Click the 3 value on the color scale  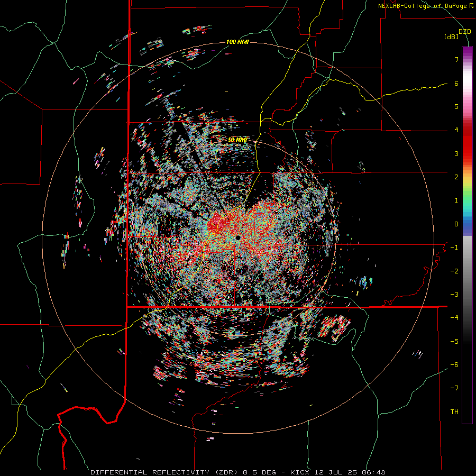(x=456, y=153)
